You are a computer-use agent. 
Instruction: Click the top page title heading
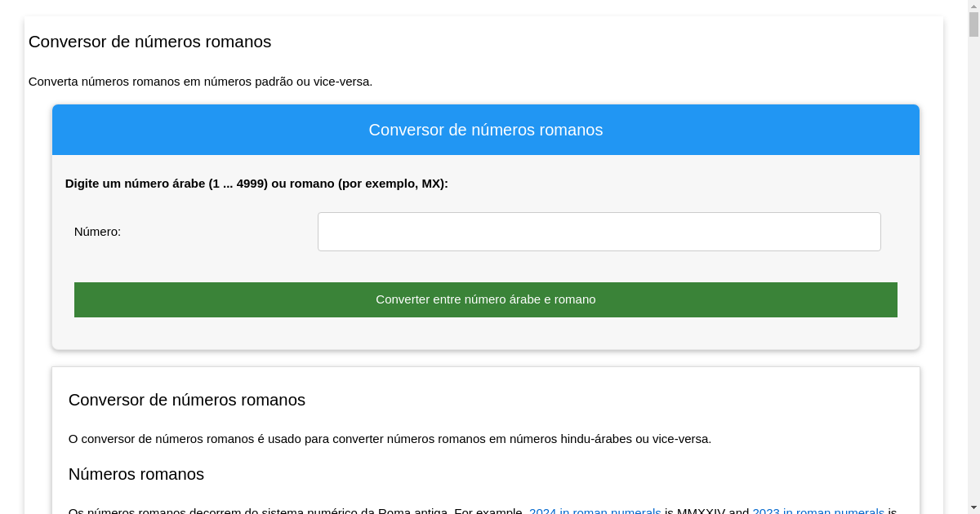coord(149,42)
